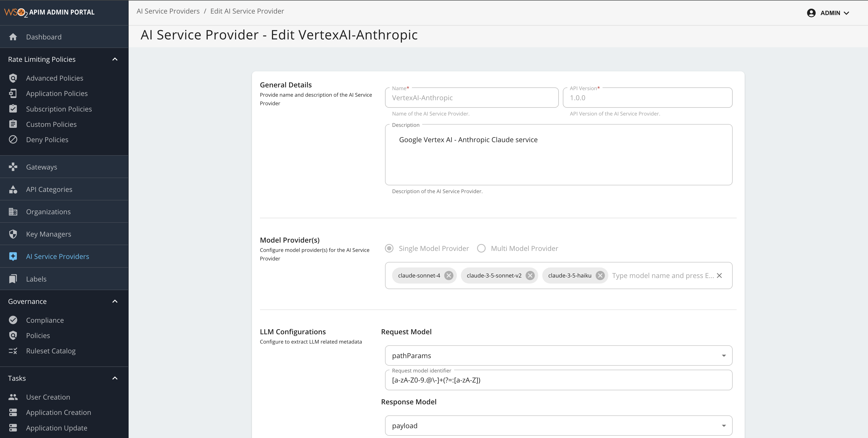Click the Advanced Policies shield icon

point(13,78)
